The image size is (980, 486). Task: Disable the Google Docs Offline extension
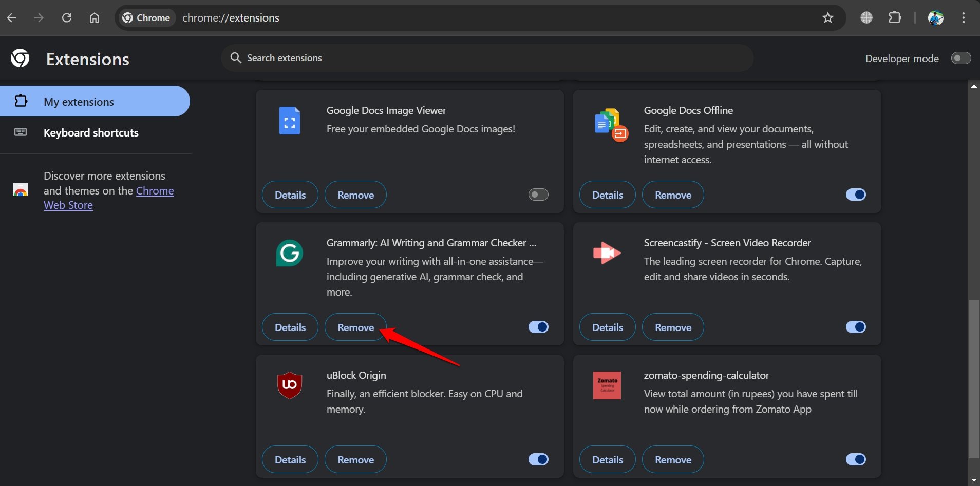pos(856,195)
